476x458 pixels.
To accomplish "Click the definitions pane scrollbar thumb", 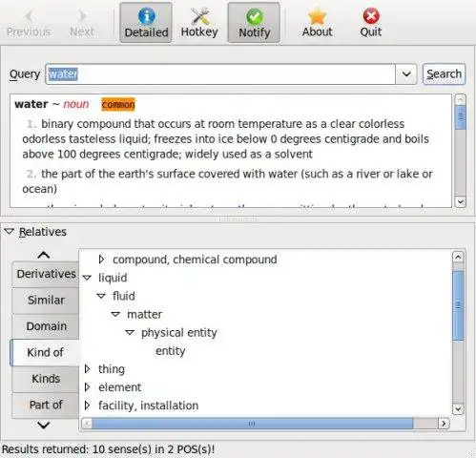I will (x=461, y=117).
